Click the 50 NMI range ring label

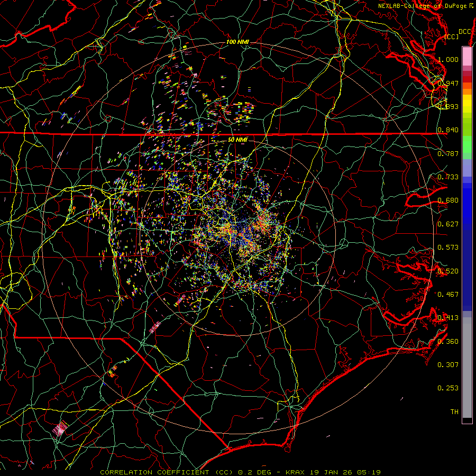(237, 140)
